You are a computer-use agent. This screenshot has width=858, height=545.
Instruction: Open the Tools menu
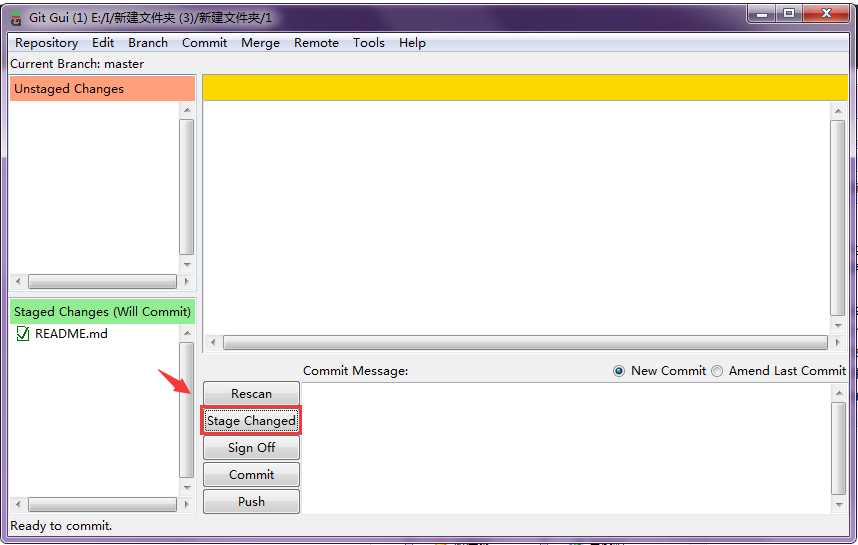click(x=369, y=43)
